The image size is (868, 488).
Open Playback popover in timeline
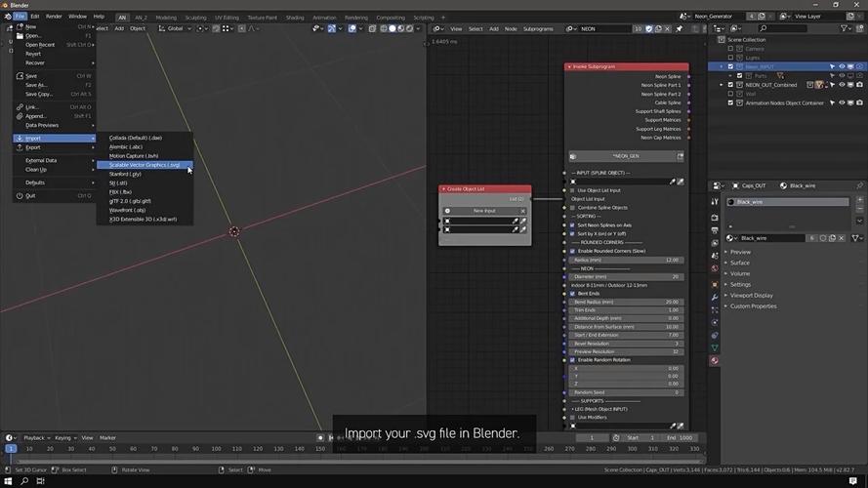point(36,437)
